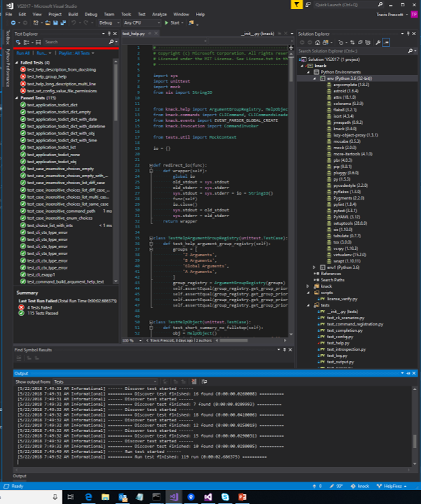Open Microsoft Edge from the taskbar
Image resolution: width=421 pixels, height=504 pixels.
tap(88, 497)
